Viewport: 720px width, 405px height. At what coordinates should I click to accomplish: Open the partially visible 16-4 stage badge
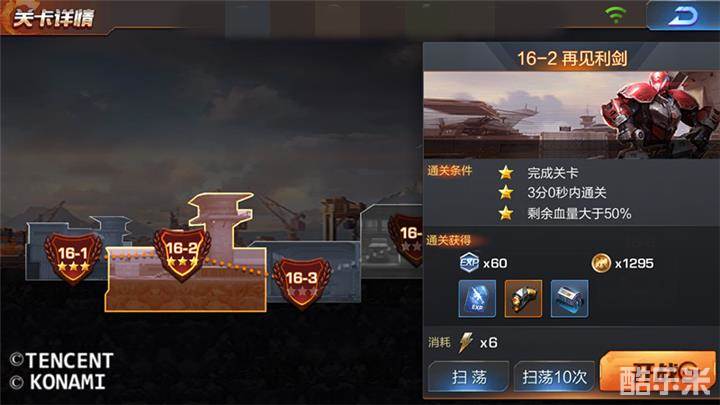(405, 239)
